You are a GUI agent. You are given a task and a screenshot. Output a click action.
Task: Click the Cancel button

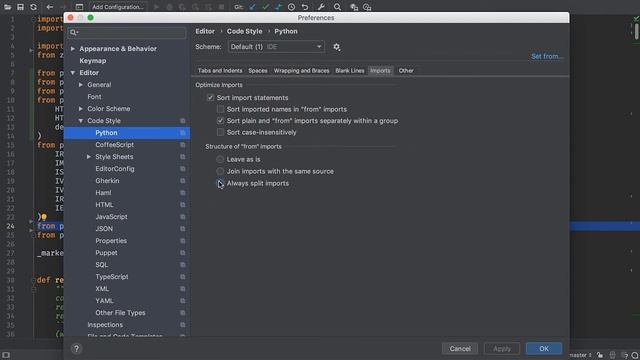460,349
